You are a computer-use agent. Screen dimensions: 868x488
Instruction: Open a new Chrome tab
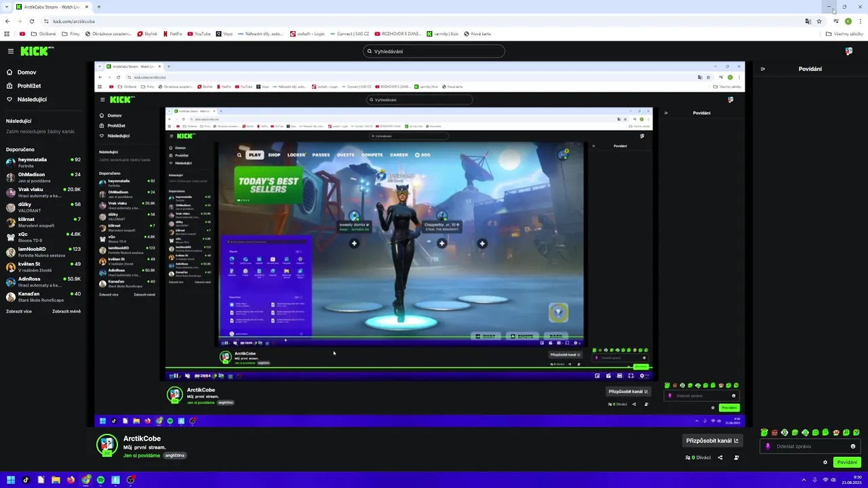click(x=98, y=7)
